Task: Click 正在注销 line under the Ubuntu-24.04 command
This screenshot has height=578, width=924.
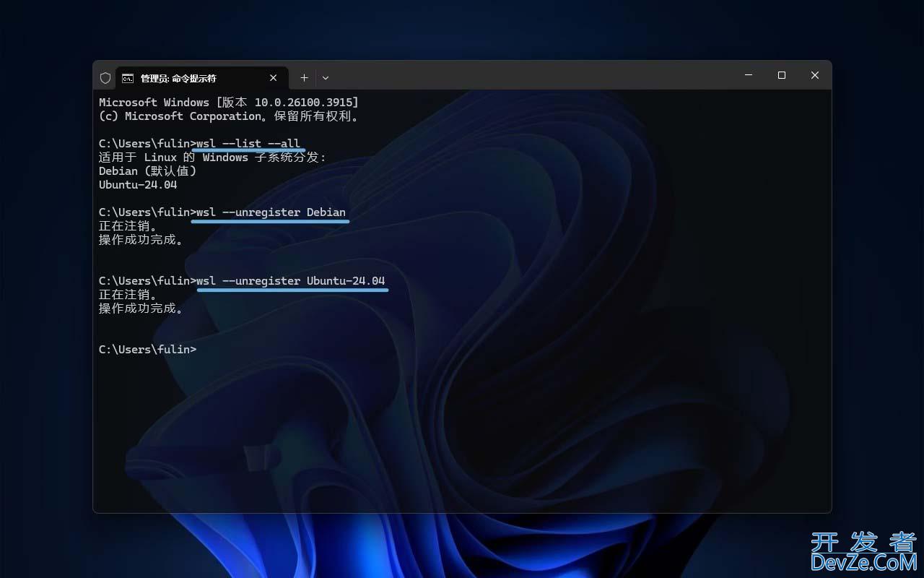Action: 128,295
